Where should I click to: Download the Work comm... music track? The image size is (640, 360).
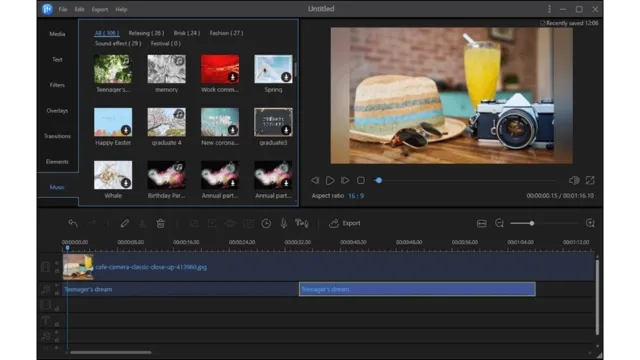tap(233, 77)
